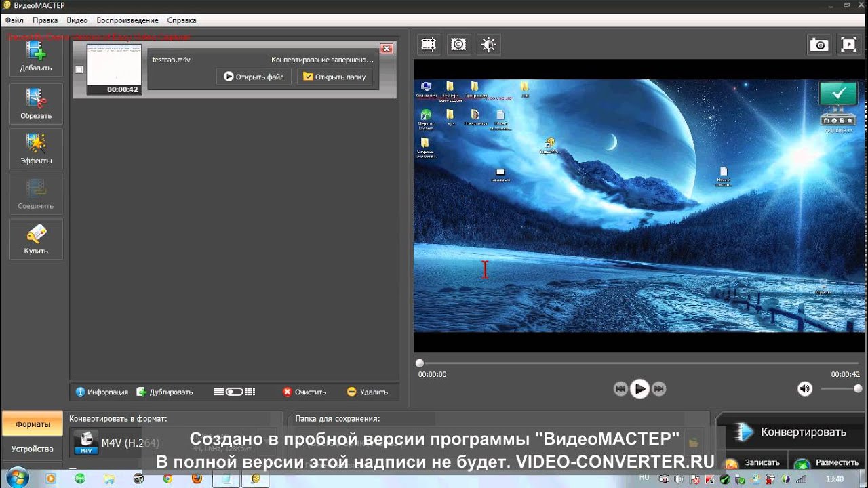Screen dimensions: 868x488
Task: Open the Правка menu
Action: click(x=45, y=20)
